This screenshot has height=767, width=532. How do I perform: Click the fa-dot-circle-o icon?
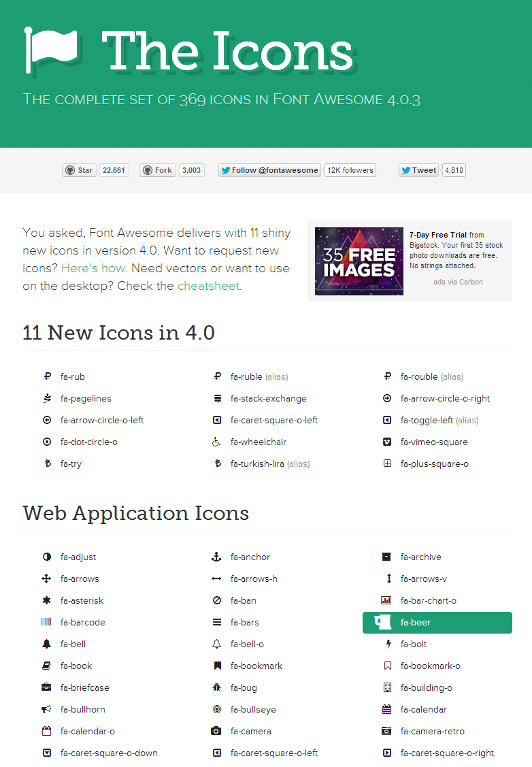tap(47, 442)
